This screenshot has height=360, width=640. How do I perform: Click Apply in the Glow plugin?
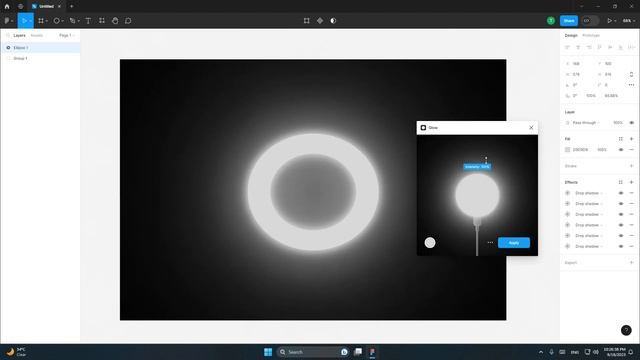[514, 243]
